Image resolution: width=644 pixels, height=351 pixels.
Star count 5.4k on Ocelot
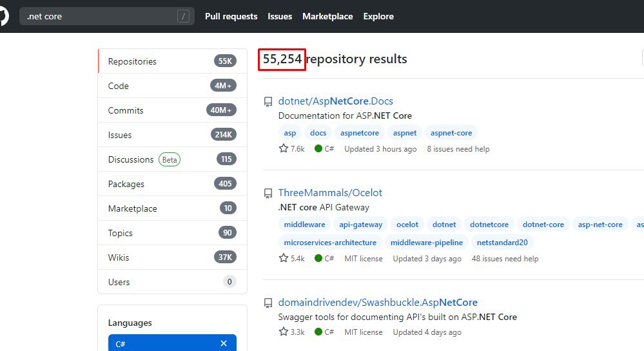[x=292, y=259]
